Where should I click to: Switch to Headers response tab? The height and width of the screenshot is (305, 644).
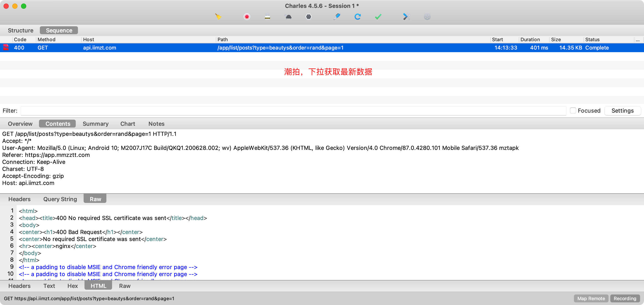(19, 286)
